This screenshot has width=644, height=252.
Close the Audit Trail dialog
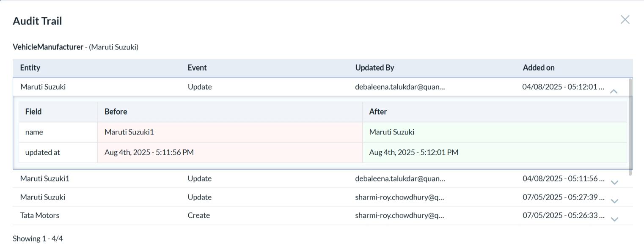(x=625, y=19)
